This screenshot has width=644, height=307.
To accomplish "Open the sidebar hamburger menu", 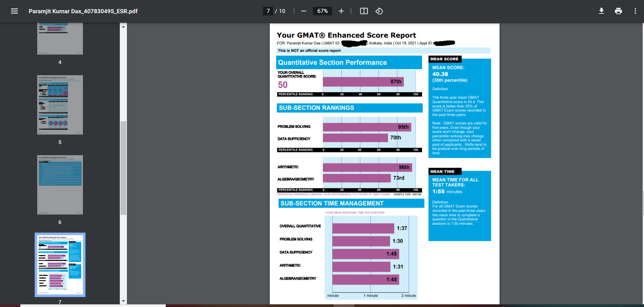I will pyautogui.click(x=14, y=11).
